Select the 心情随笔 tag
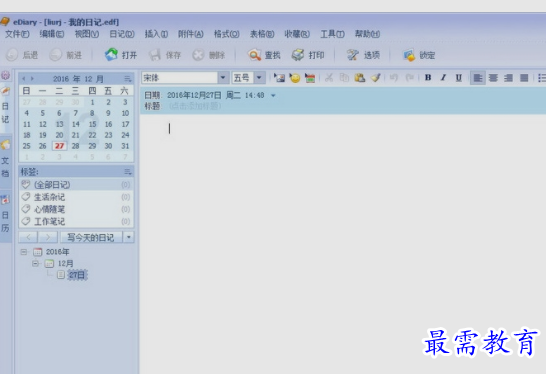 click(x=76, y=209)
